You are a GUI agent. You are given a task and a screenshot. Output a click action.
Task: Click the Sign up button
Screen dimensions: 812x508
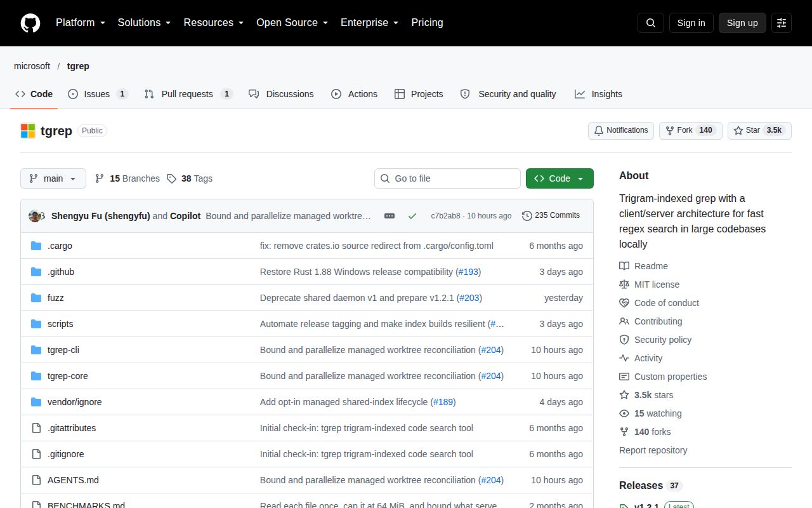click(x=742, y=23)
